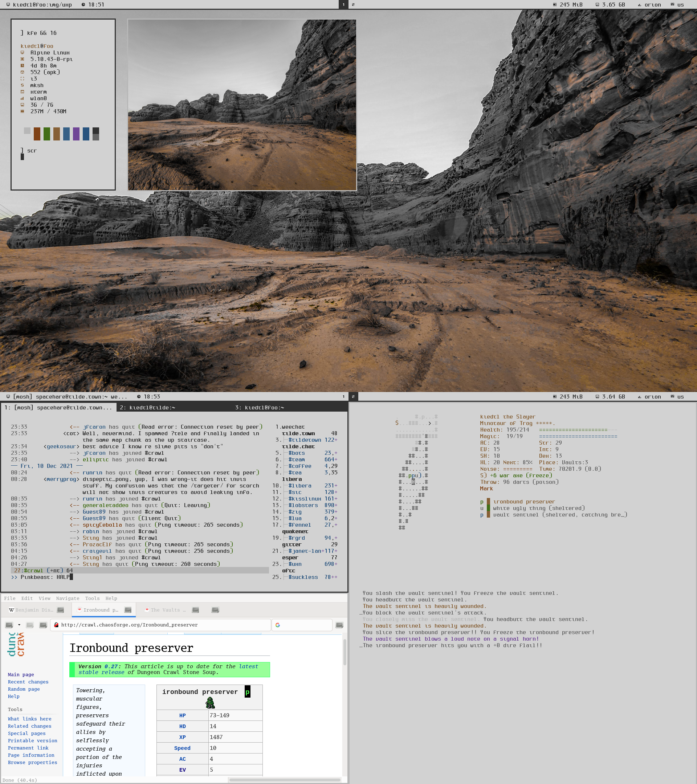This screenshot has width=697, height=784.
Task: Click the back navigation button in browser
Action: coord(9,625)
